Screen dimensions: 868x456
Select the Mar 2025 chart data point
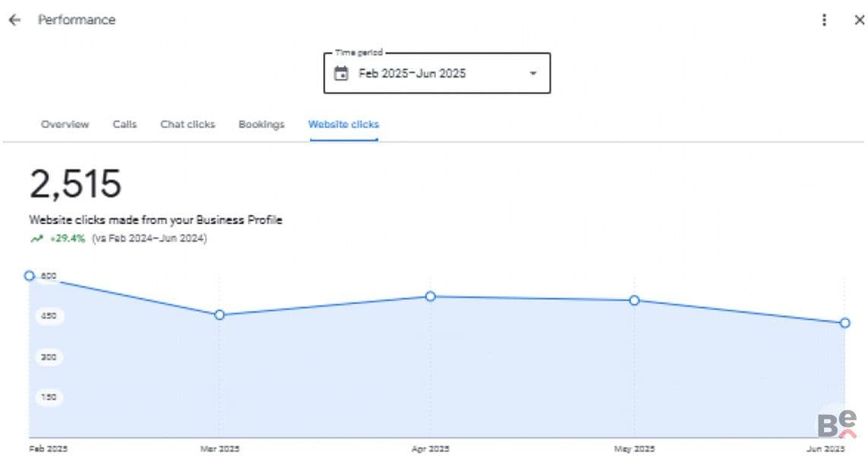pos(219,315)
